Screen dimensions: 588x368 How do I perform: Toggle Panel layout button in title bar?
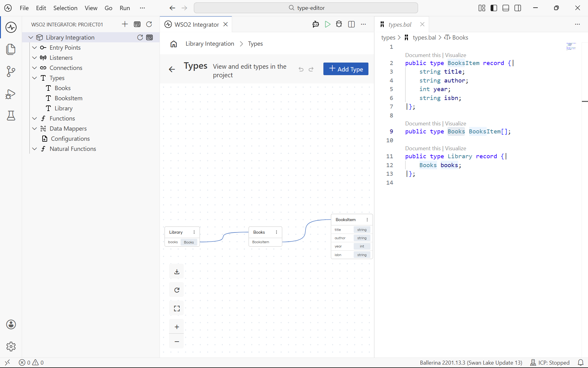point(506,8)
